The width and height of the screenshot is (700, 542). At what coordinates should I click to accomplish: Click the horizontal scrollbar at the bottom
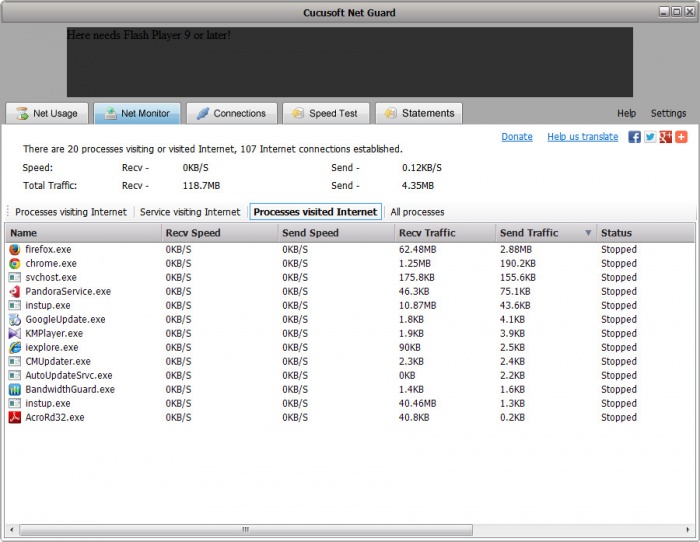245,530
